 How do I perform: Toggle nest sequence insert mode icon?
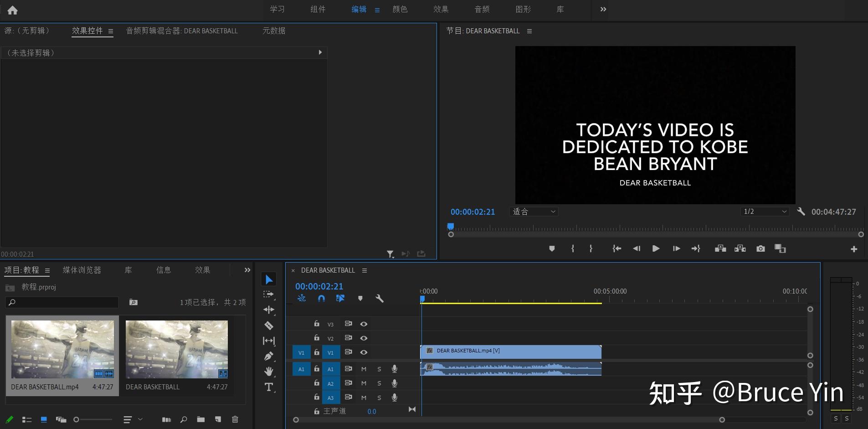(x=302, y=299)
